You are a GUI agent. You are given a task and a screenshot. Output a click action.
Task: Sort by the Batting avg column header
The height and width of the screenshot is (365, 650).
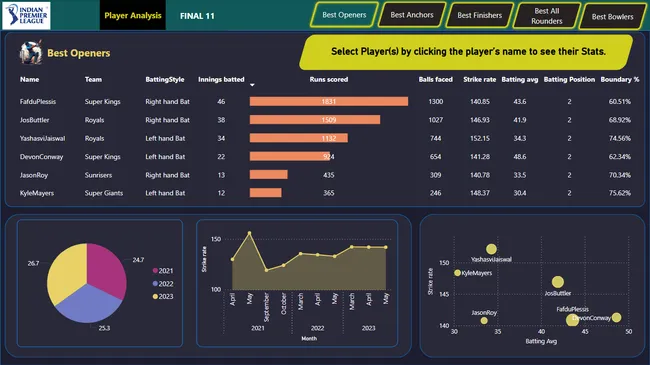(520, 79)
